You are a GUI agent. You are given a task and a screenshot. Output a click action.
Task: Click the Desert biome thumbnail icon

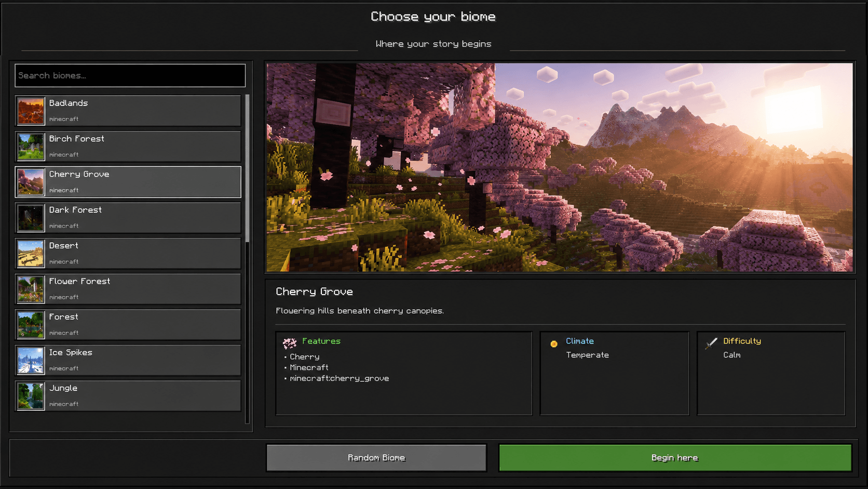pyautogui.click(x=31, y=253)
